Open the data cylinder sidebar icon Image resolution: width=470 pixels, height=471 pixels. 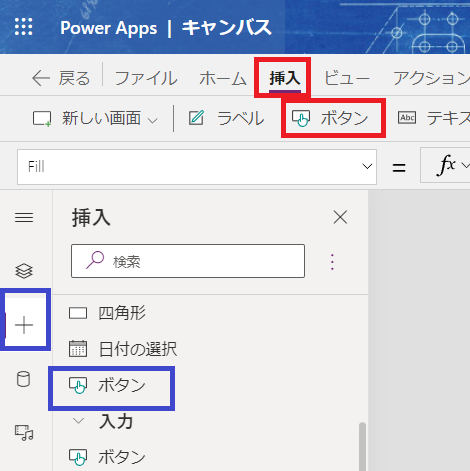coord(23,379)
